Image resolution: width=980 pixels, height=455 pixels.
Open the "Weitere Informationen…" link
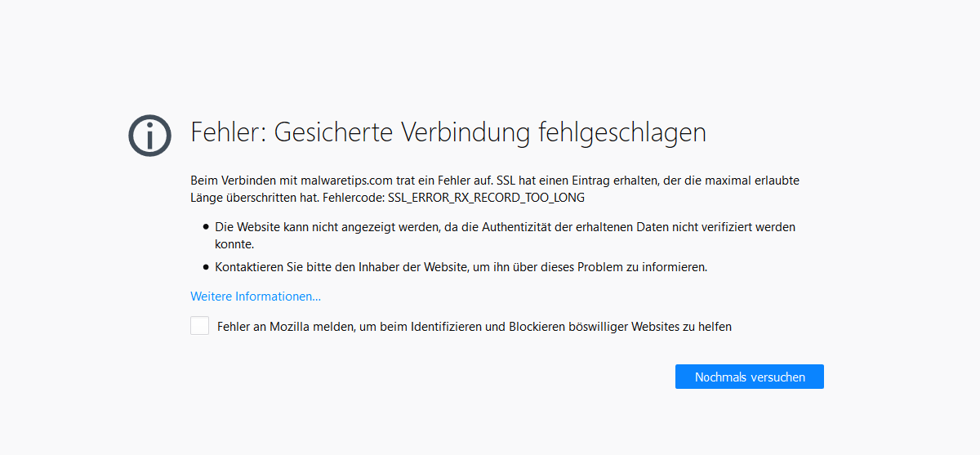(x=256, y=297)
